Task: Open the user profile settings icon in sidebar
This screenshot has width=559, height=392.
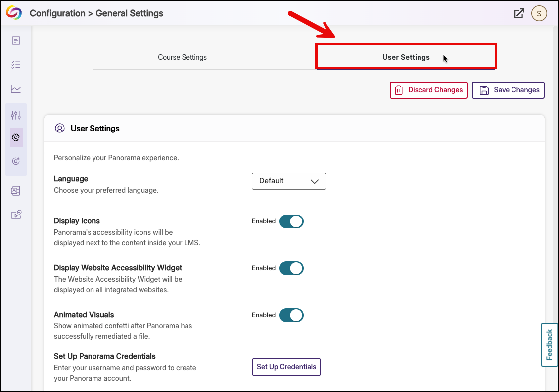Action: 16,161
